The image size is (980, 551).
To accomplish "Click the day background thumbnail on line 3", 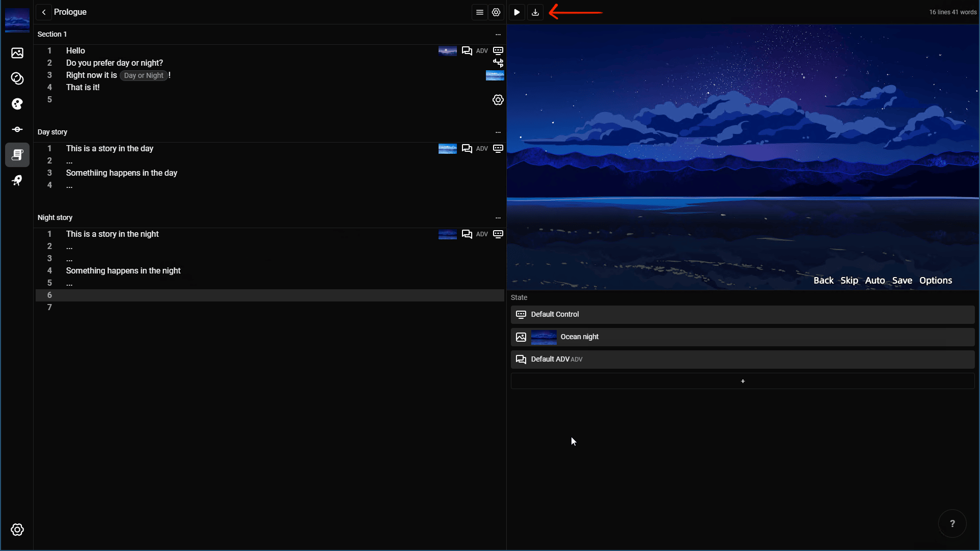I will 495,75.
